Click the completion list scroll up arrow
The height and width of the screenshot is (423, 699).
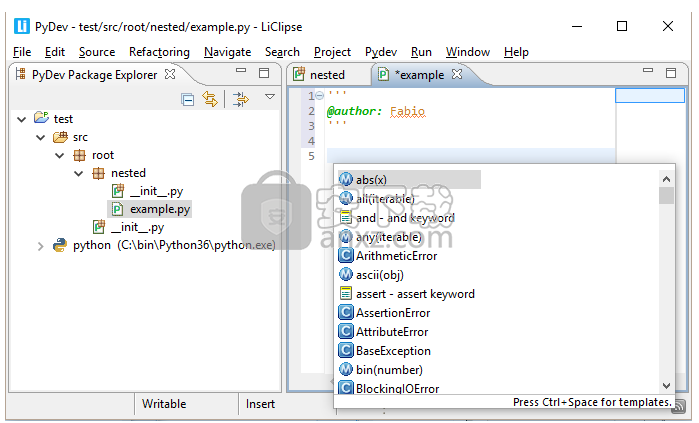pyautogui.click(x=666, y=179)
